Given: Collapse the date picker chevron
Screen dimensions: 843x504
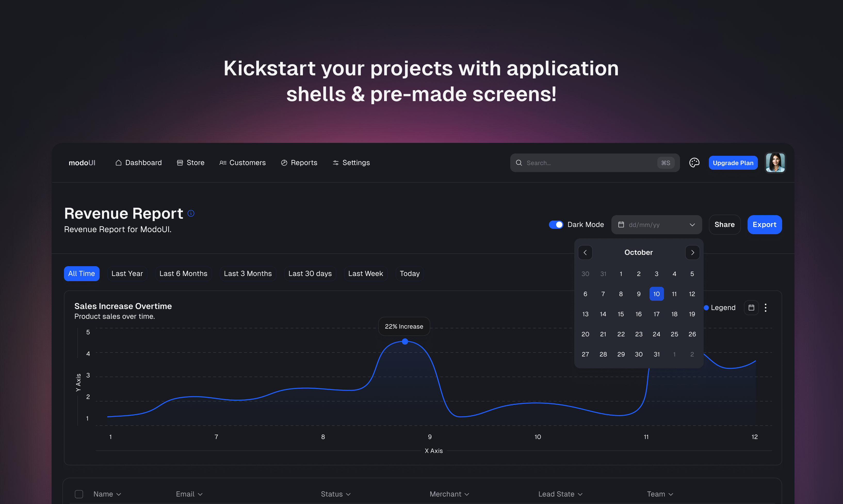Looking at the screenshot, I should 692,225.
